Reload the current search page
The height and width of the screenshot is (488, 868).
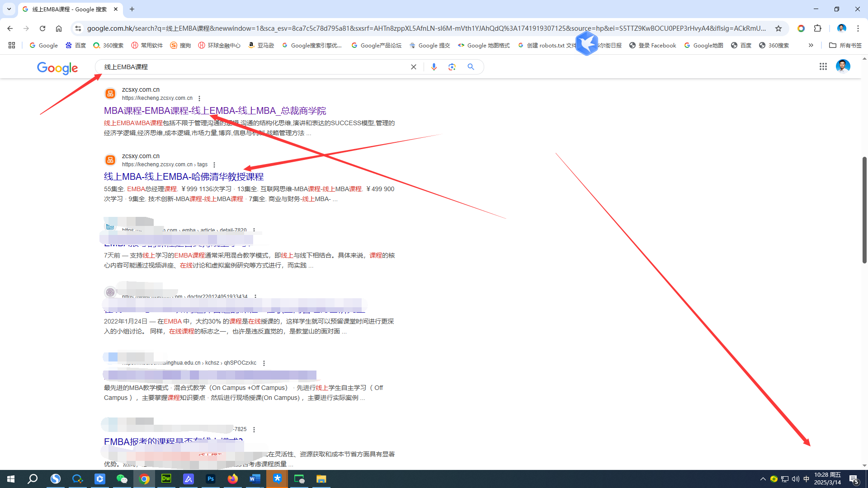click(42, 28)
